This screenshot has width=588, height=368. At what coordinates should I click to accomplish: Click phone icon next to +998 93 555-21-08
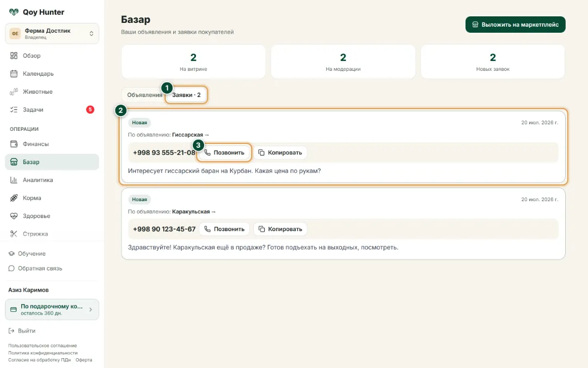[207, 153]
